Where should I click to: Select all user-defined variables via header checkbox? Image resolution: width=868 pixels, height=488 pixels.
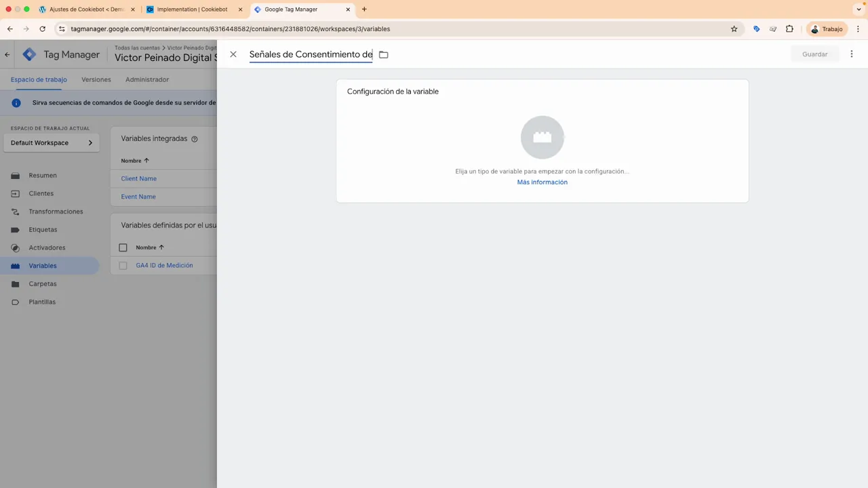tap(123, 247)
